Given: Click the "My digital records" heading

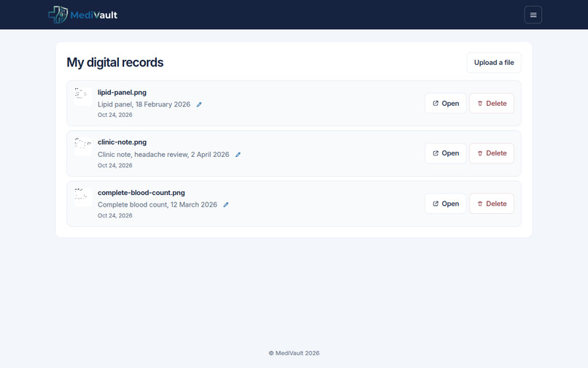Looking at the screenshot, I should click(x=115, y=62).
